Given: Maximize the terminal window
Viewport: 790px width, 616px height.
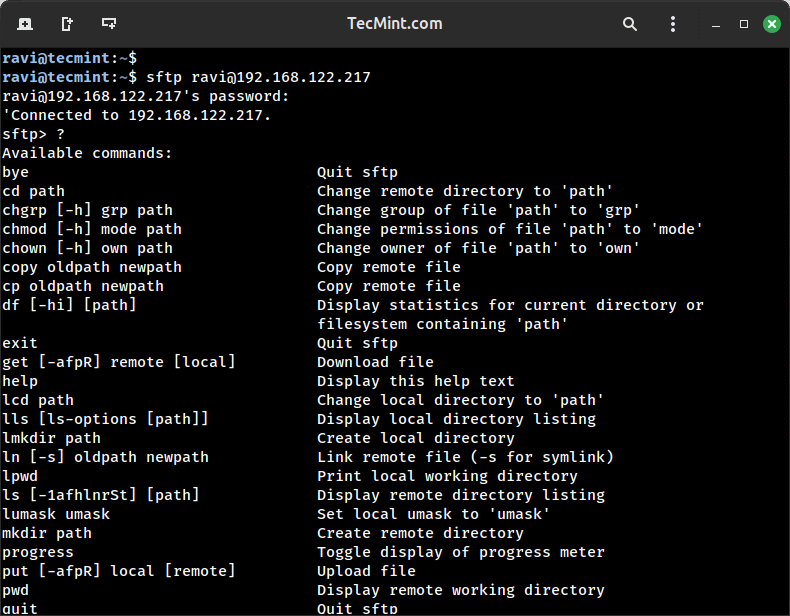Looking at the screenshot, I should coord(744,23).
